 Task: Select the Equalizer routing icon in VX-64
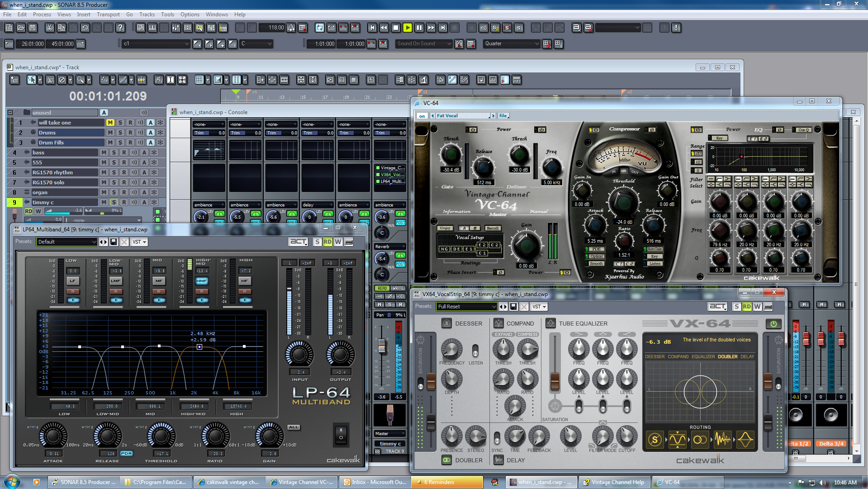[745, 439]
